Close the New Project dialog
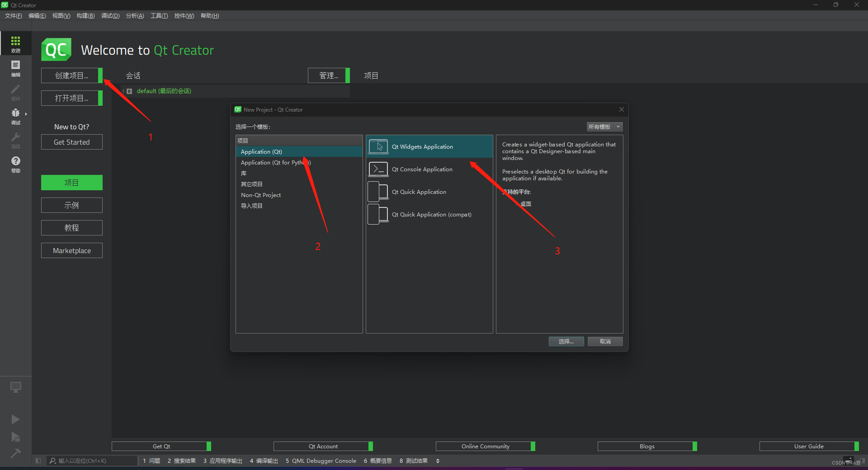The height and width of the screenshot is (470, 868). point(622,109)
